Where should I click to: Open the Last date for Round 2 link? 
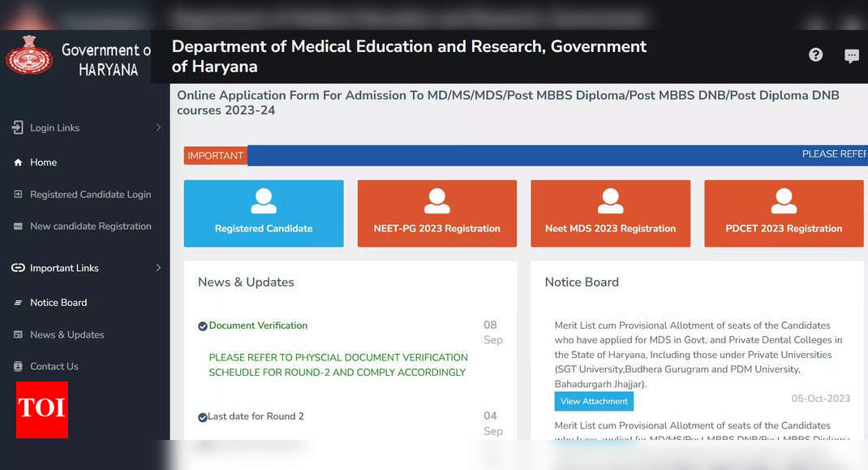tap(256, 416)
